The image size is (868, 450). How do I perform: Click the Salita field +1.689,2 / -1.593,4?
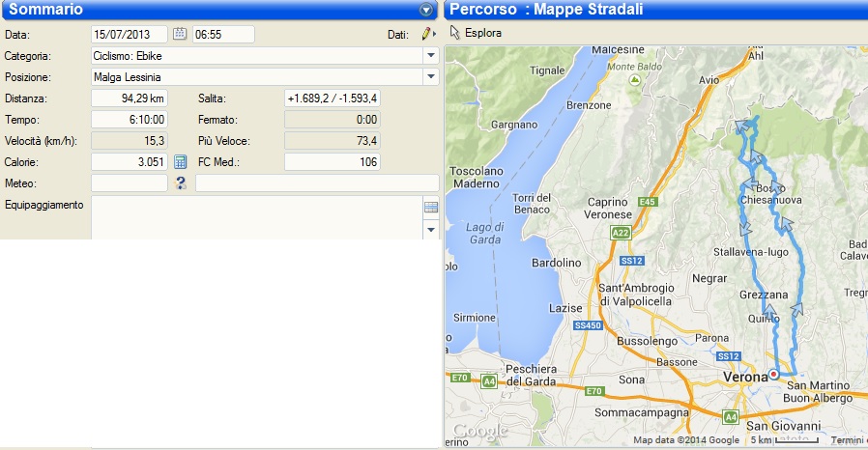pos(333,98)
